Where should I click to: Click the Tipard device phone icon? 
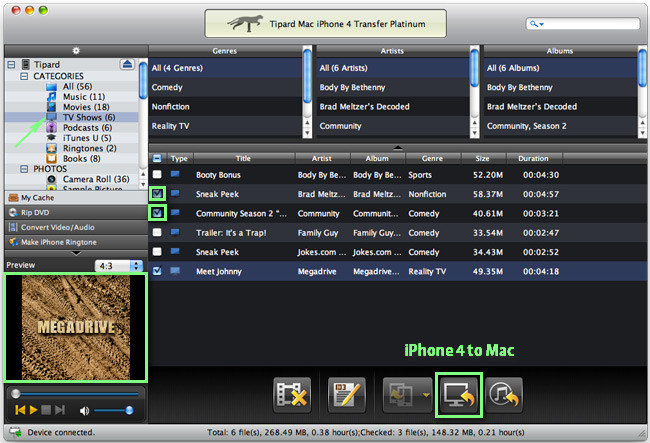(26, 64)
